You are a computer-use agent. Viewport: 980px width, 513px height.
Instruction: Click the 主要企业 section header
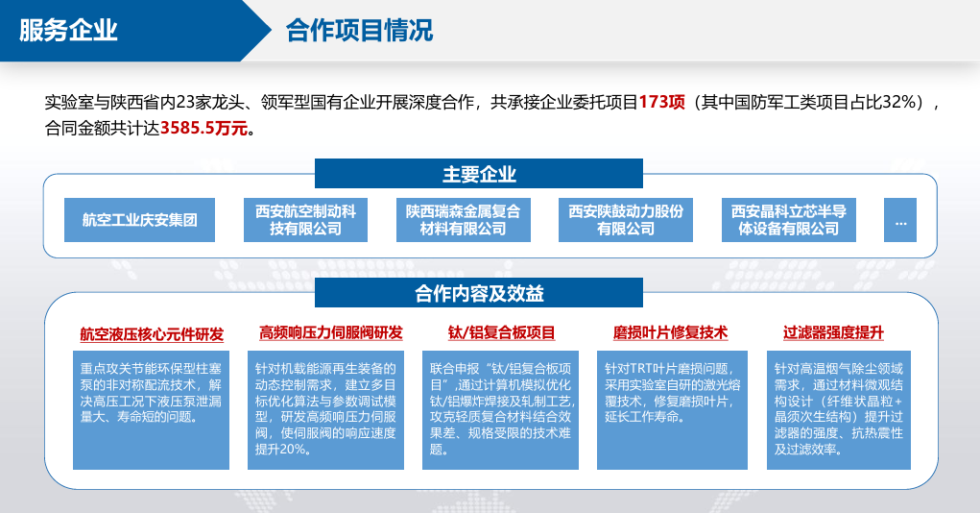(479, 174)
